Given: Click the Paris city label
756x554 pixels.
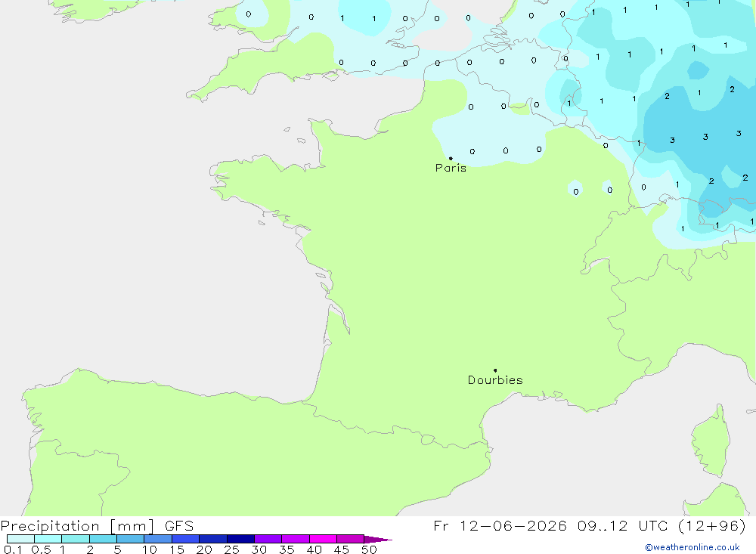Looking at the screenshot, I should (451, 168).
